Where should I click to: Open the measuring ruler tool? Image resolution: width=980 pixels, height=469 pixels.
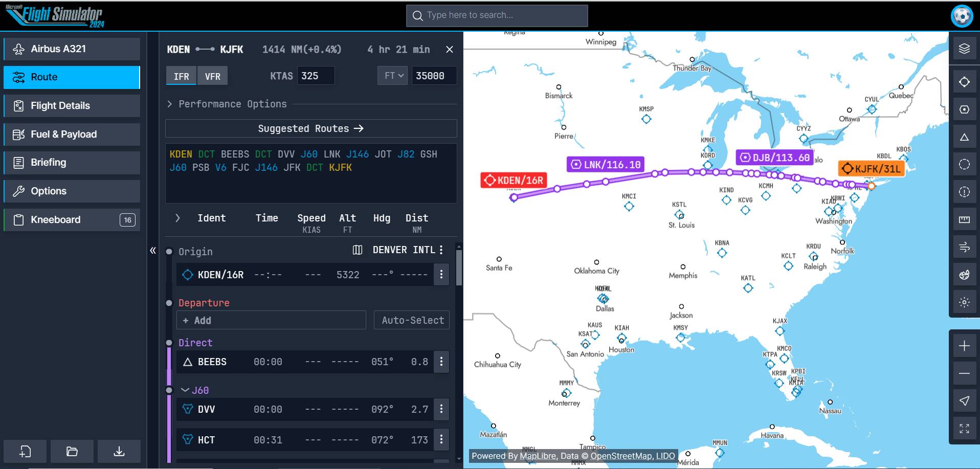click(965, 219)
